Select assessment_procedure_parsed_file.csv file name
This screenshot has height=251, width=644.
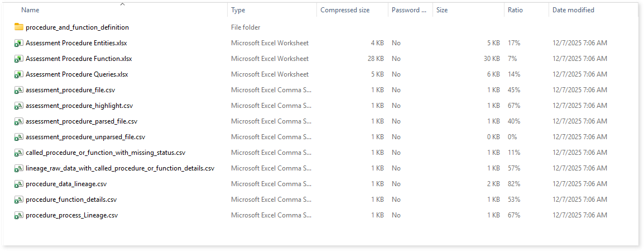click(81, 121)
